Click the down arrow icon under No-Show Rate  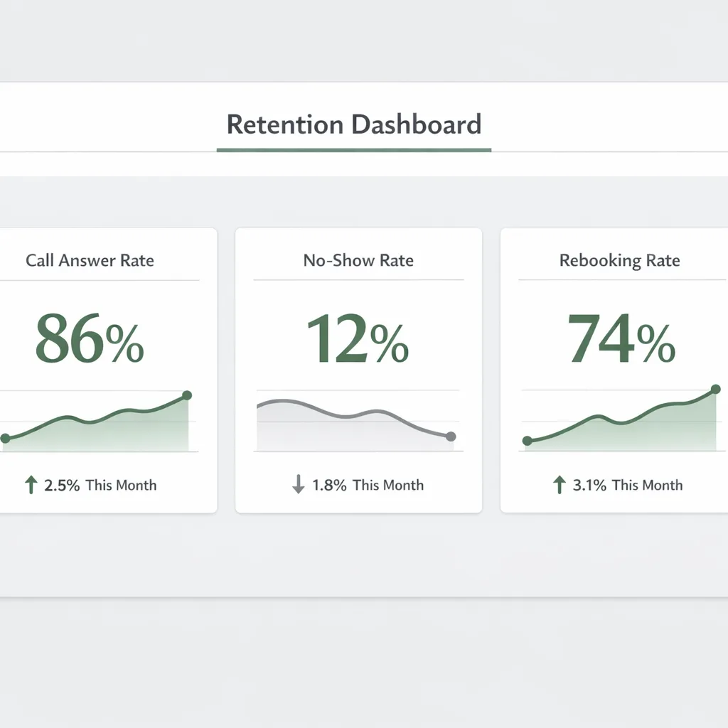tap(298, 486)
